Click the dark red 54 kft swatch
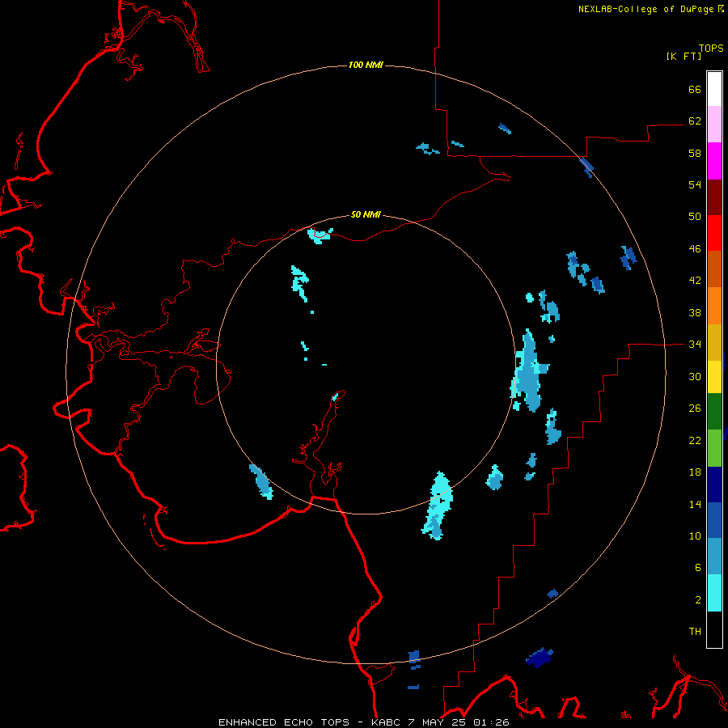The image size is (728, 728). (x=714, y=197)
